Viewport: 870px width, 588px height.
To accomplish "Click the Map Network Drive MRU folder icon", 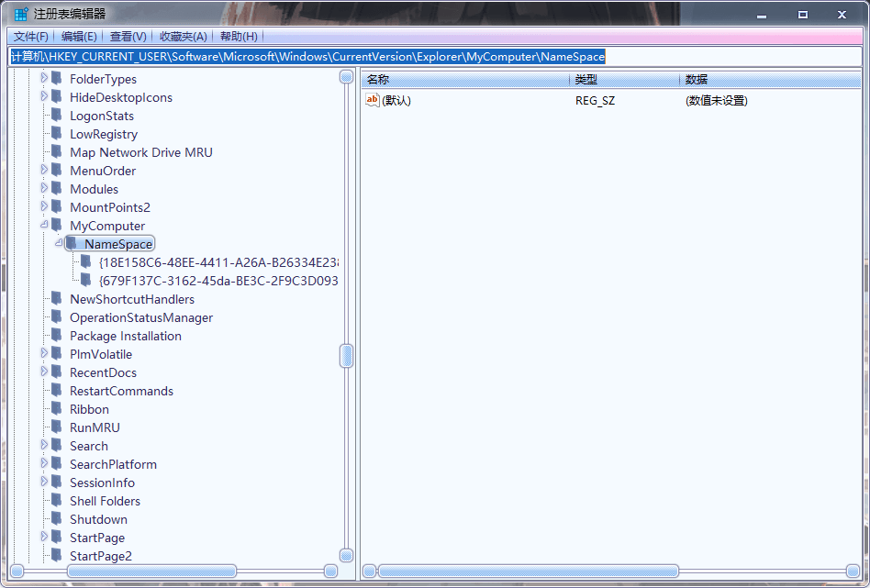I will 57,151.
